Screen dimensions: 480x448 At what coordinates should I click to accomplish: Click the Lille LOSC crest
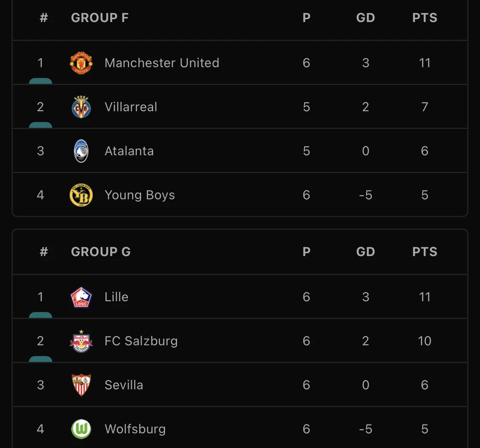pos(81,297)
